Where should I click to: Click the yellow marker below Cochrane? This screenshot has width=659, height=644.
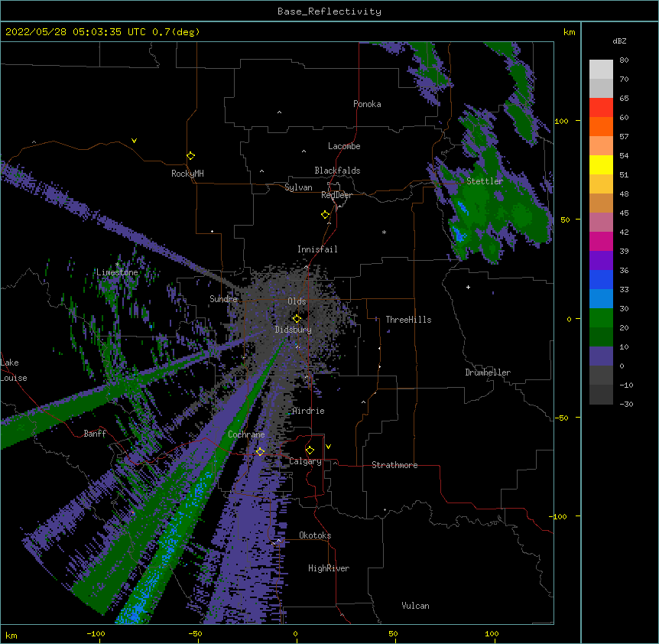(x=261, y=452)
